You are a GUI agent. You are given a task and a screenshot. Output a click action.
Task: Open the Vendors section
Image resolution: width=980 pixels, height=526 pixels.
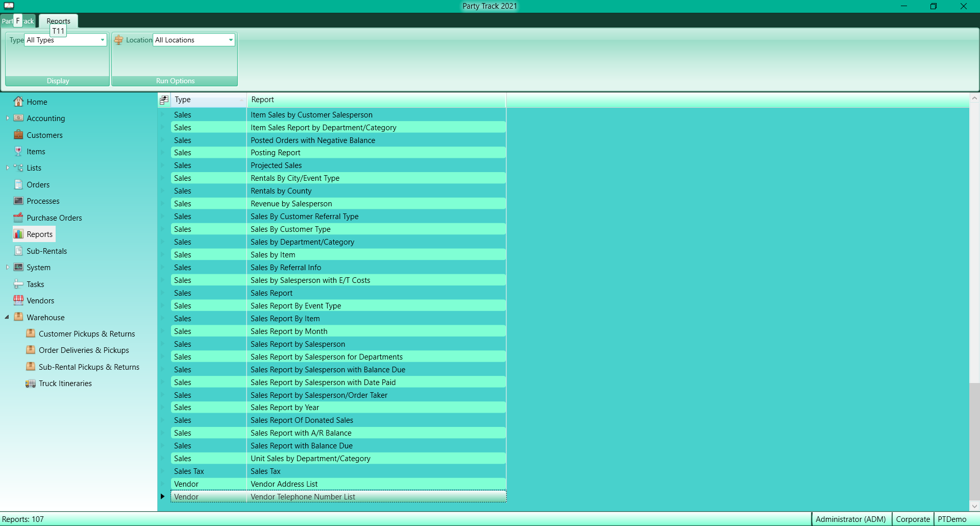coord(40,300)
